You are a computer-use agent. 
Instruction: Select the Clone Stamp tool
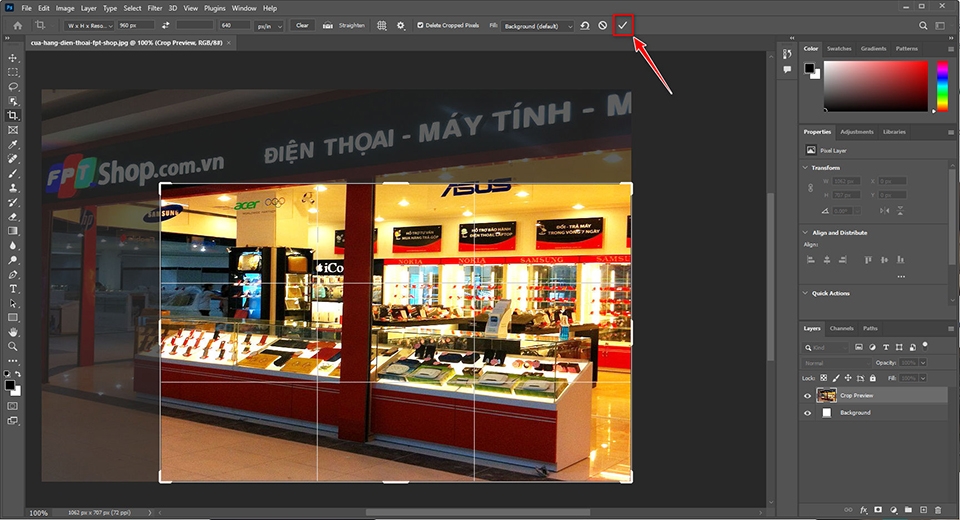click(x=13, y=187)
